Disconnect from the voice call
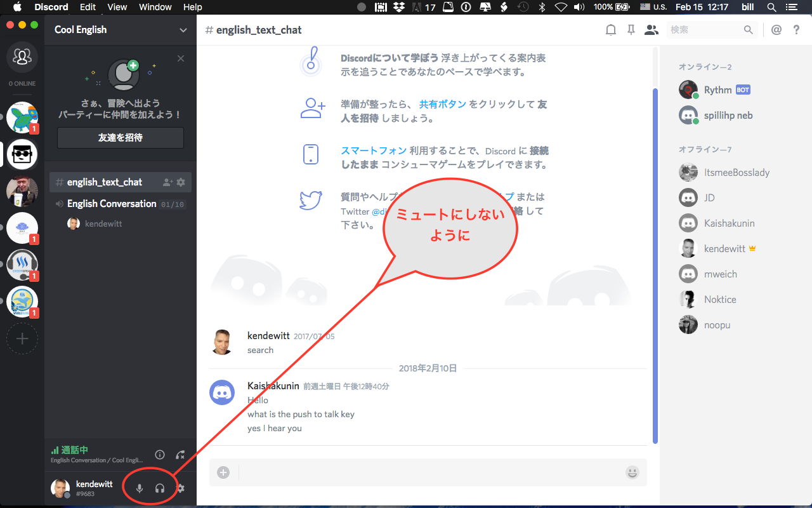 [180, 455]
